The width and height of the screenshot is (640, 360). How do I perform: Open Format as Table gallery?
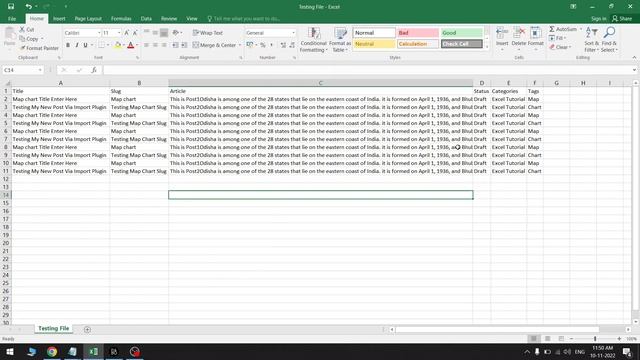coord(340,40)
